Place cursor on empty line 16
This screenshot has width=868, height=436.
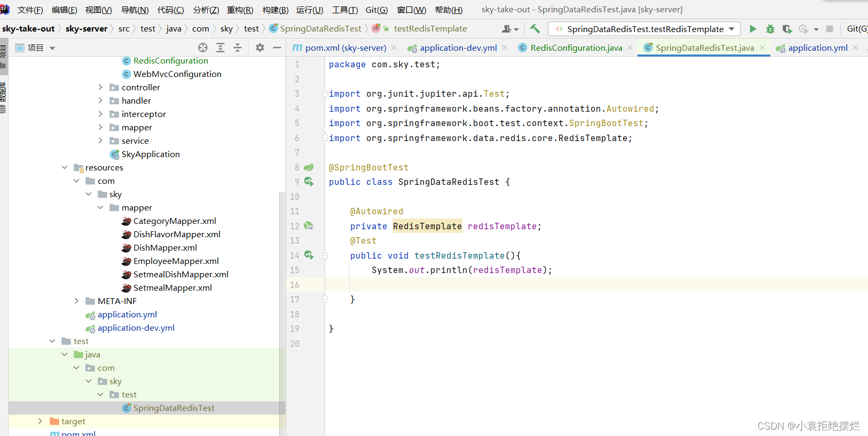596,285
